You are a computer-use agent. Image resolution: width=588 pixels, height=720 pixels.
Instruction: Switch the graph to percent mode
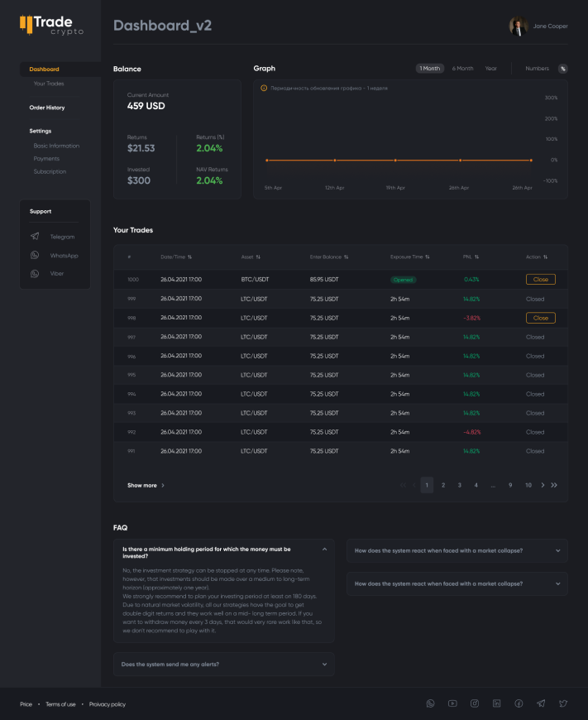point(562,69)
